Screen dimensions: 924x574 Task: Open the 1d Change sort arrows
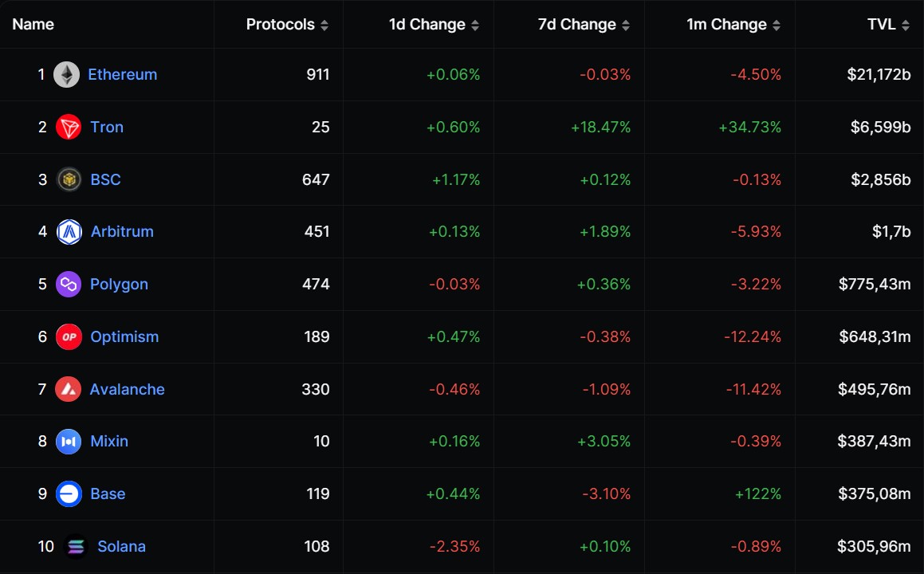tap(476, 24)
